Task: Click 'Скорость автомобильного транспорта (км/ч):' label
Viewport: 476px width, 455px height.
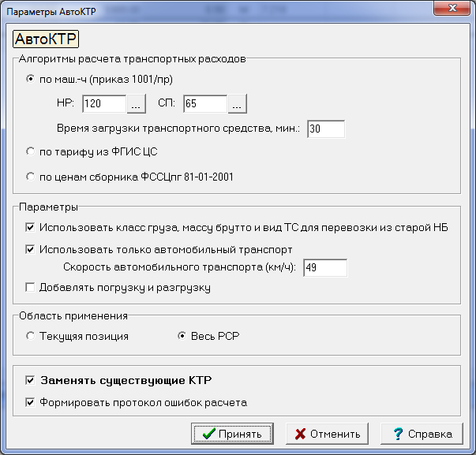Action: tap(179, 267)
